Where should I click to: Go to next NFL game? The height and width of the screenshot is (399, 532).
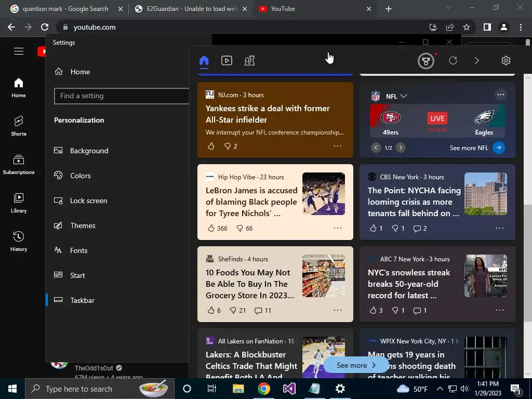pos(401,148)
